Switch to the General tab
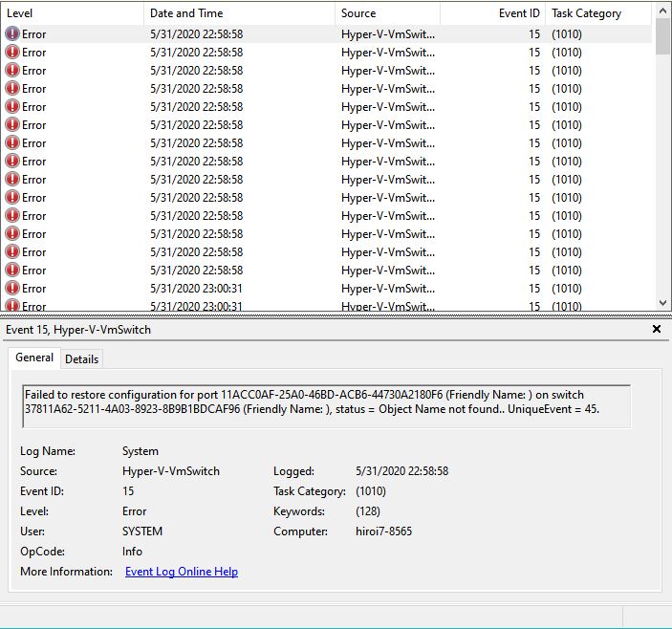672x629 pixels. point(34,358)
